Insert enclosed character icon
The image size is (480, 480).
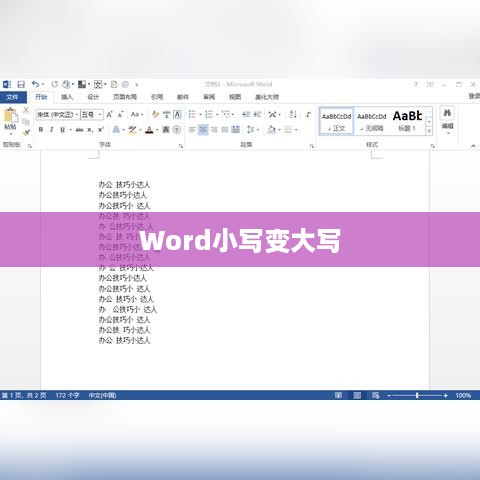click(x=177, y=130)
